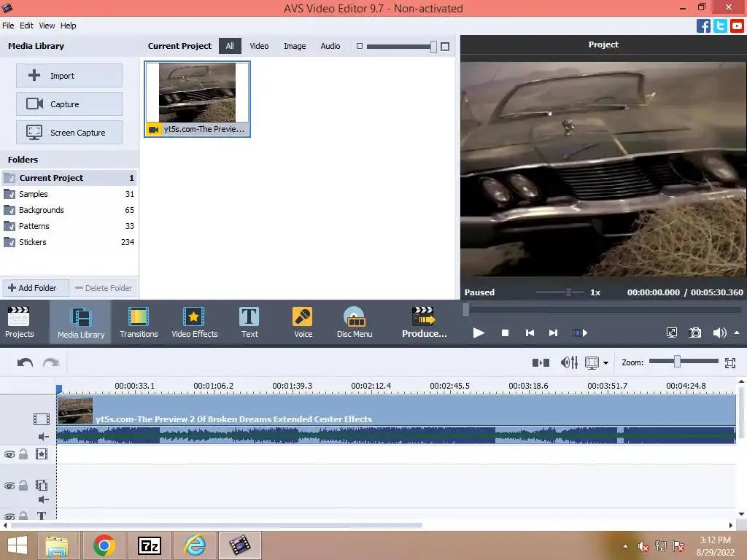Image resolution: width=747 pixels, height=560 pixels.
Task: Jump to the next frame
Action: tap(553, 332)
